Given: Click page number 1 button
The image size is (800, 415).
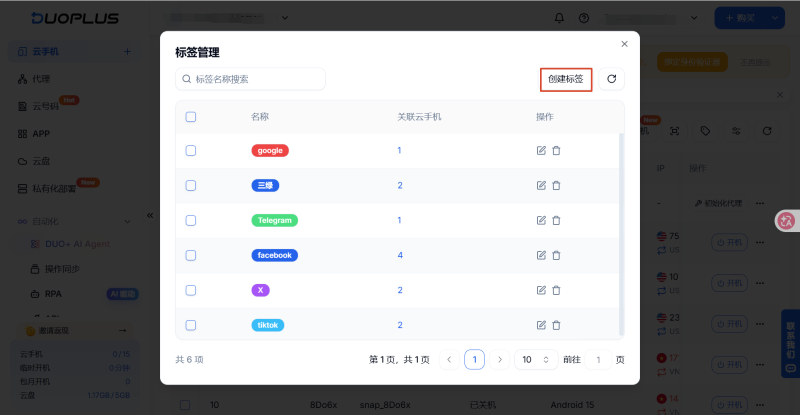Looking at the screenshot, I should (474, 360).
